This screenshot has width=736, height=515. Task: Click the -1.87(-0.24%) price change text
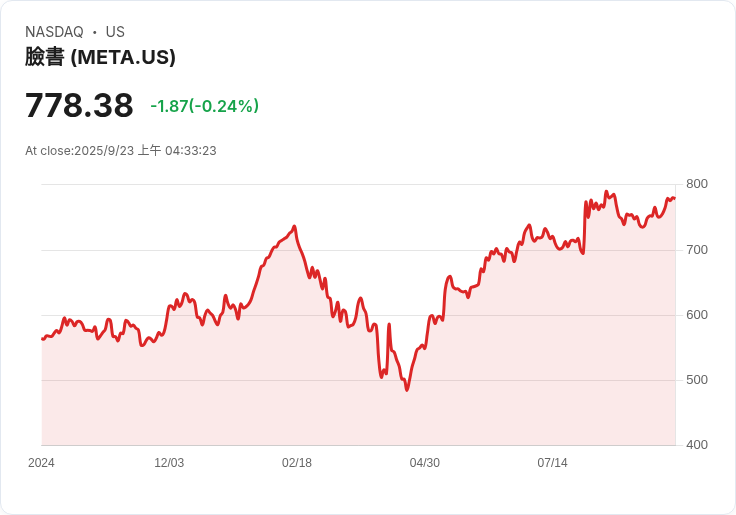pos(204,106)
